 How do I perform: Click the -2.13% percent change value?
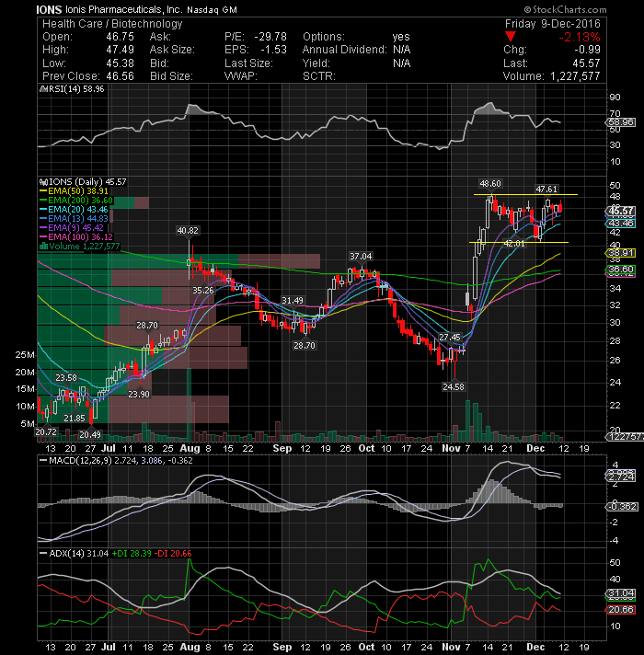(580, 37)
